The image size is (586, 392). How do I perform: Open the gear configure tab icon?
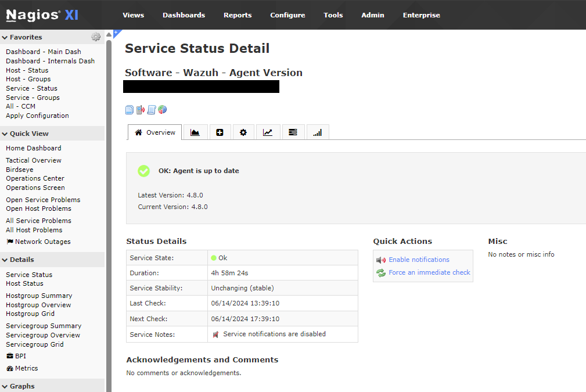click(x=243, y=132)
